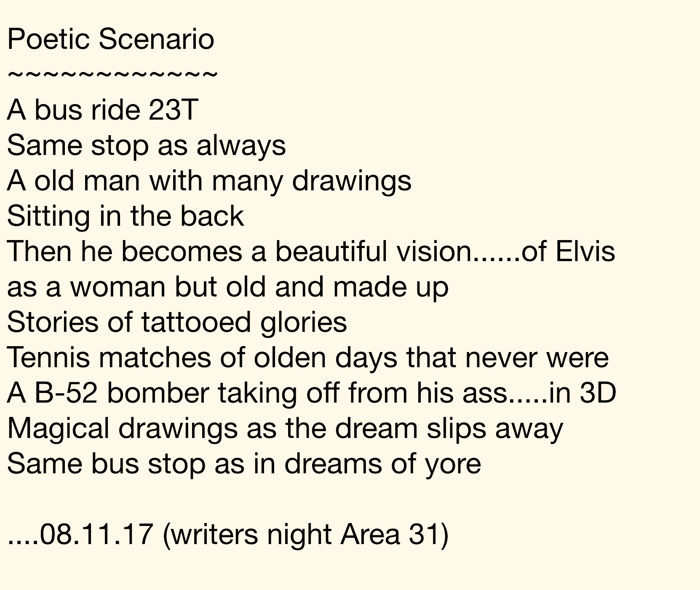Click the word 'Tennis'

pos(48,358)
